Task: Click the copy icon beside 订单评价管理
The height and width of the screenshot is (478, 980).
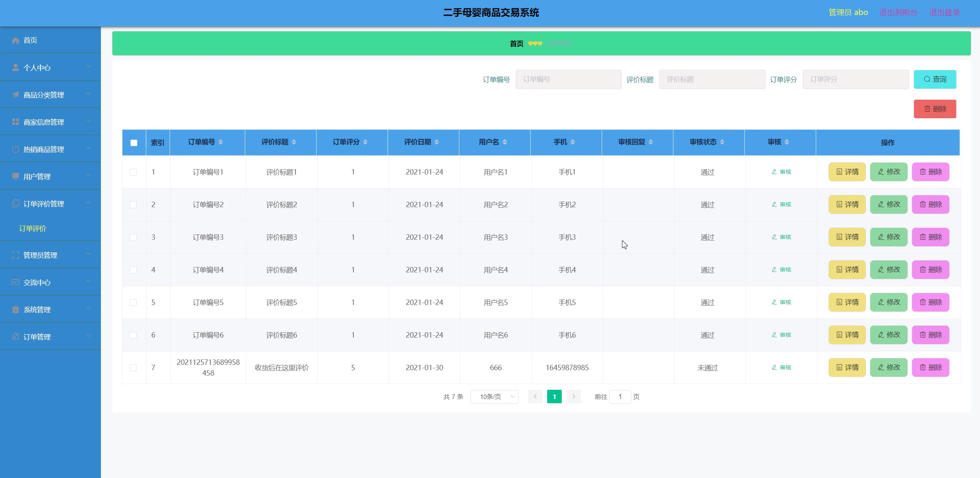Action: [15, 204]
